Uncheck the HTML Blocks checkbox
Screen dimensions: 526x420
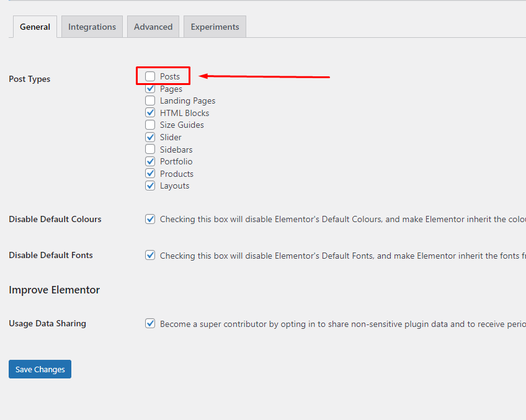pyautogui.click(x=150, y=113)
